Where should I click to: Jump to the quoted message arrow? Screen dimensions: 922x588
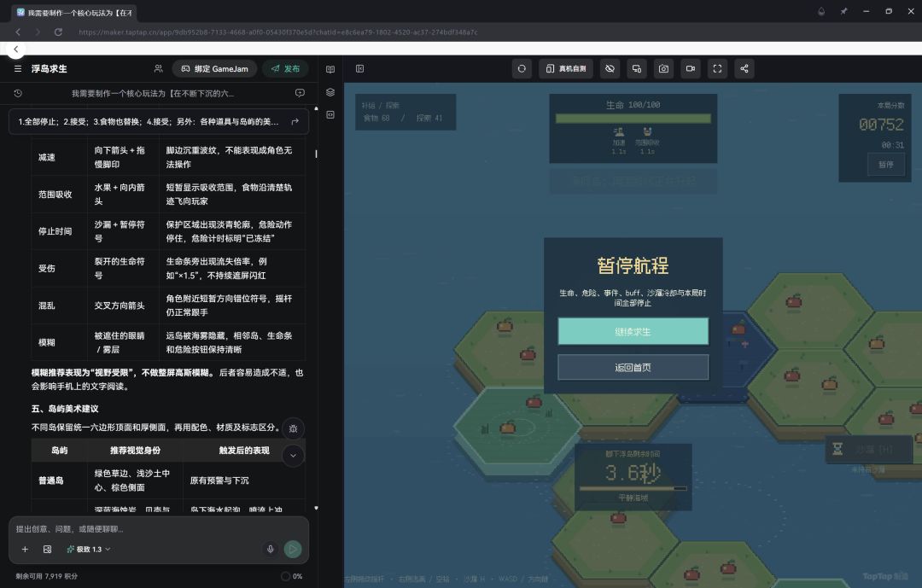click(295, 122)
